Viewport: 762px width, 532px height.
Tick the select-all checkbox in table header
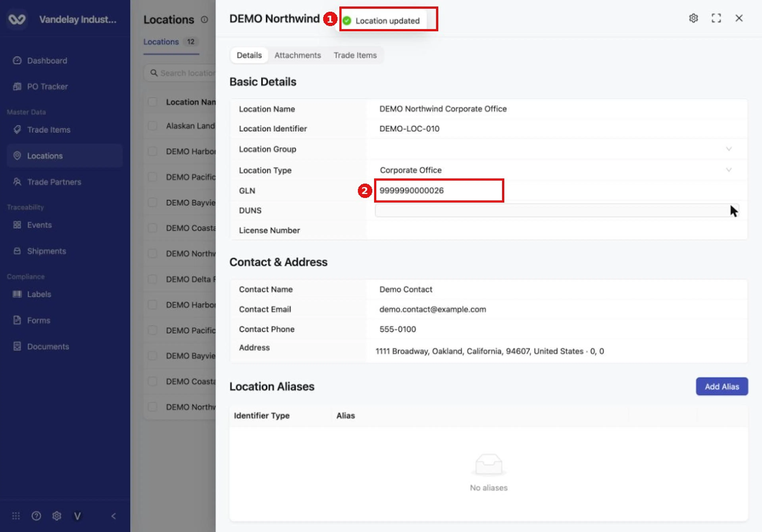pos(152,102)
